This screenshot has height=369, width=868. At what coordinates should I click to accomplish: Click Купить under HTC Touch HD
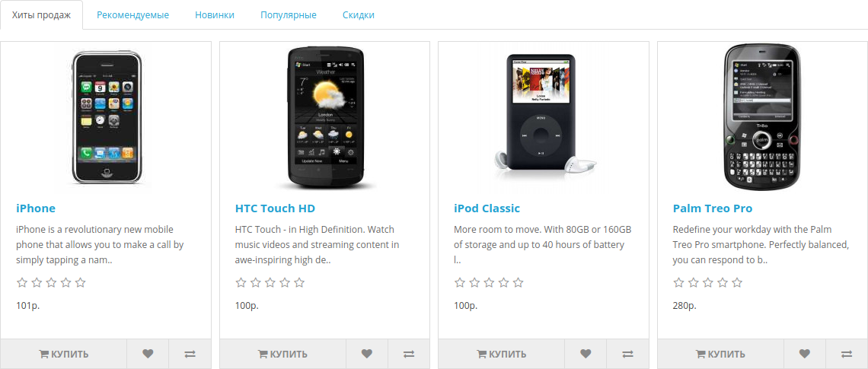[x=283, y=354]
